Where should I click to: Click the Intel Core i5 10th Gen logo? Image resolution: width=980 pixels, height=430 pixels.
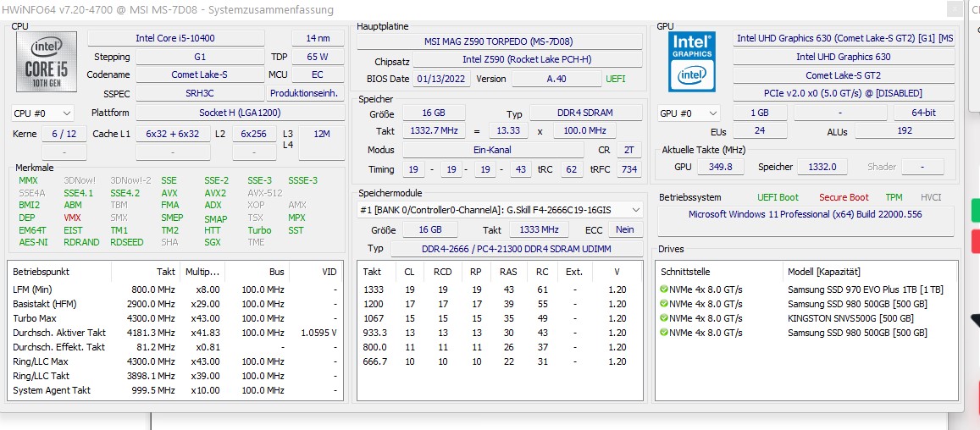pyautogui.click(x=47, y=61)
